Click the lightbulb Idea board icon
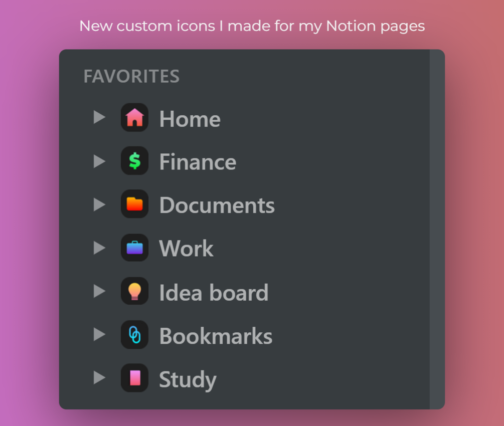The height and width of the screenshot is (426, 504). pos(134,291)
